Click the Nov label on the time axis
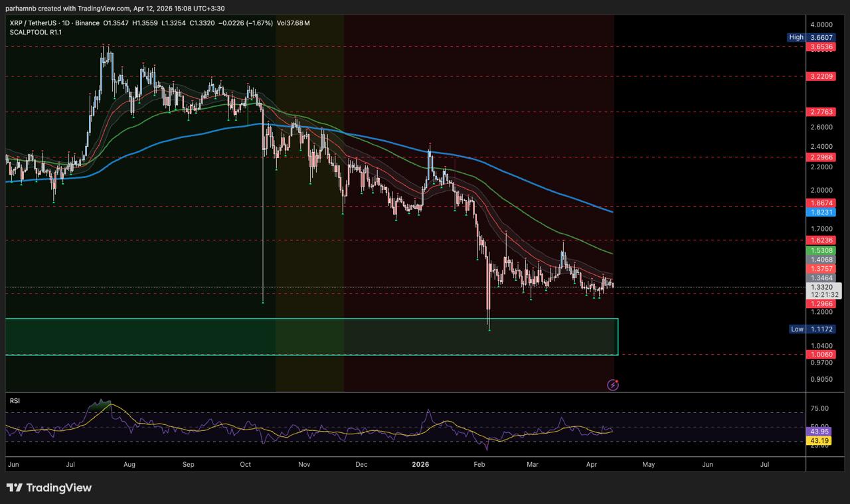 (x=304, y=465)
